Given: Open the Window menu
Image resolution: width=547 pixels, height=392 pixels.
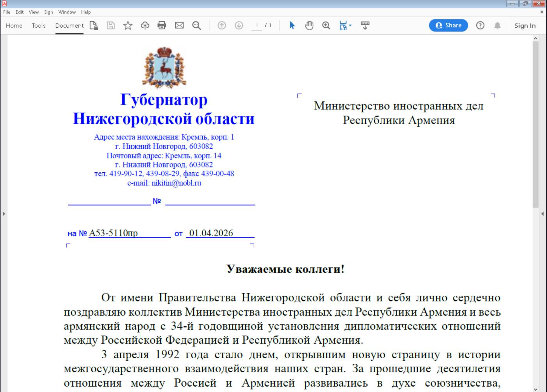Looking at the screenshot, I should point(67,12).
